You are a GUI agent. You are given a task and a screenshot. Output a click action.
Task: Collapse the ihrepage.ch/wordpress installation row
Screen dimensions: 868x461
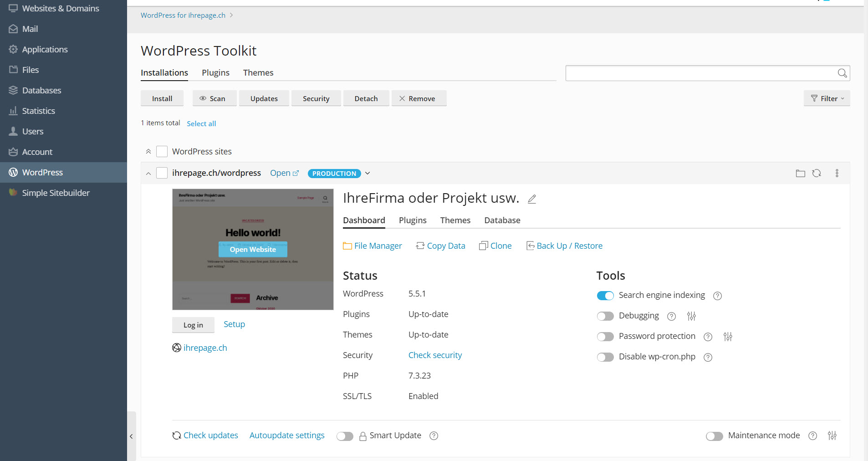(148, 173)
